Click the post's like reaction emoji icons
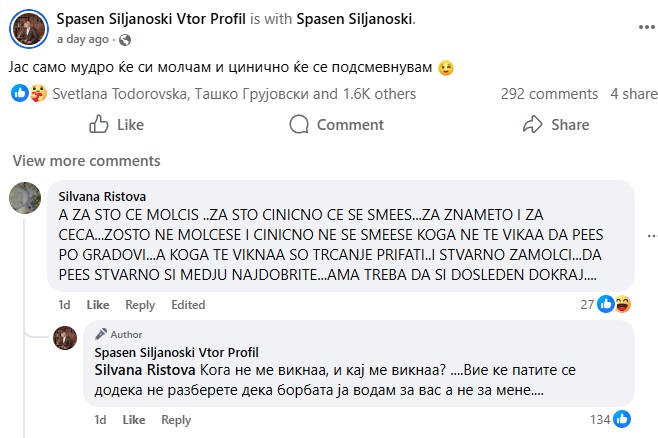The image size is (658, 438). (28, 94)
